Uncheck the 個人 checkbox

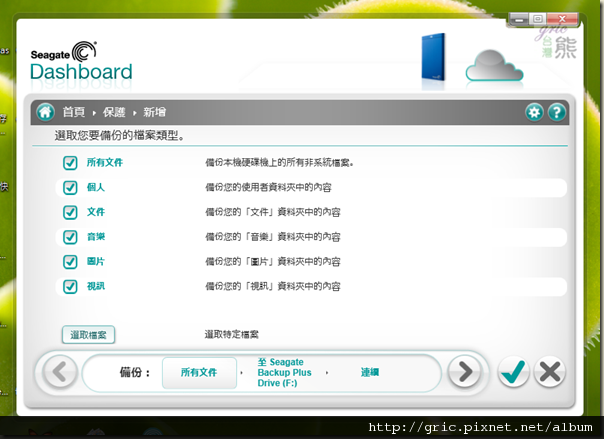point(70,188)
